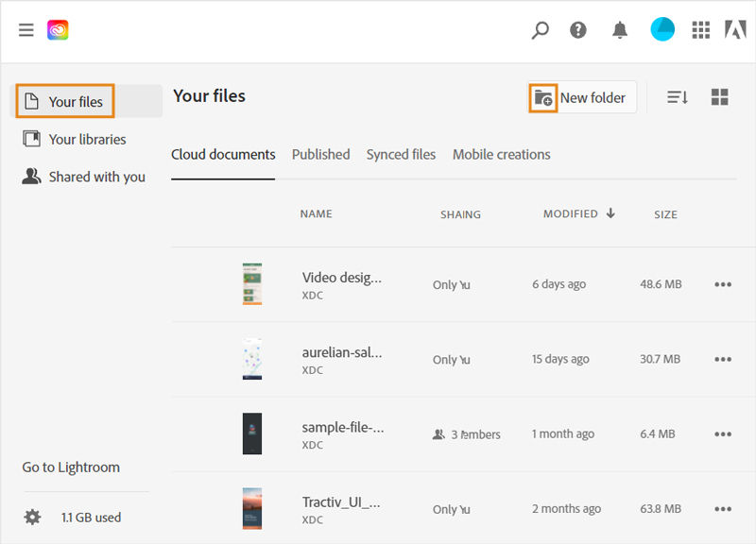Click the Creative Cloud logo
This screenshot has width=756, height=544.
(x=58, y=30)
